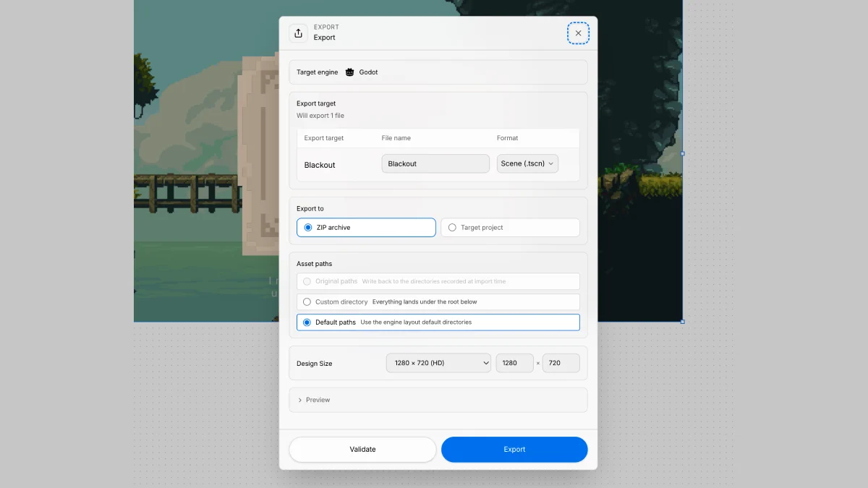The width and height of the screenshot is (868, 488).
Task: Click the Validate button
Action: [x=362, y=449]
